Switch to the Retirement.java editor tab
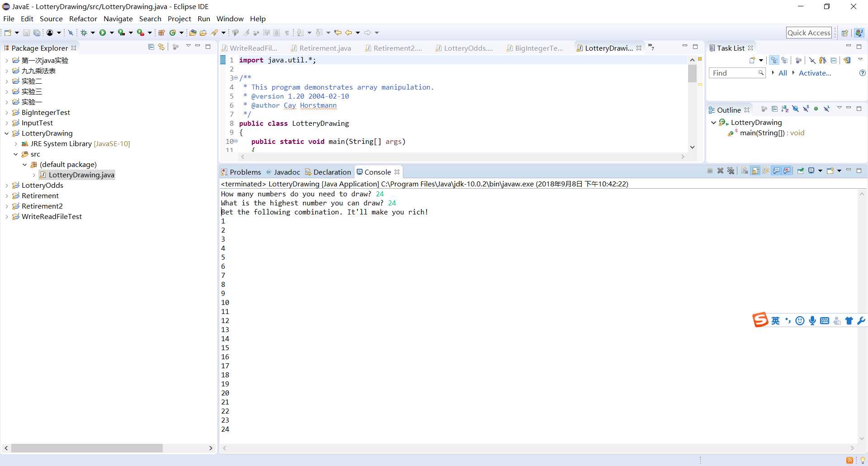The height and width of the screenshot is (466, 868). [321, 48]
